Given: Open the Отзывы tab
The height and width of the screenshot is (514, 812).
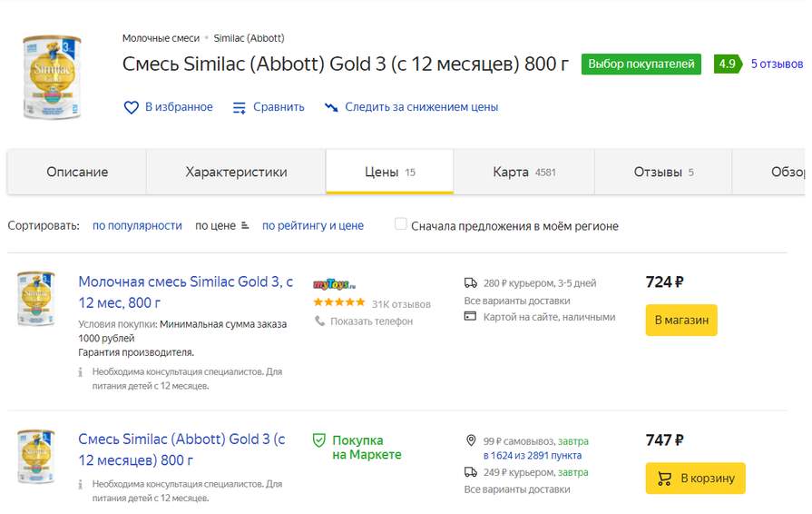Looking at the screenshot, I should (663, 172).
